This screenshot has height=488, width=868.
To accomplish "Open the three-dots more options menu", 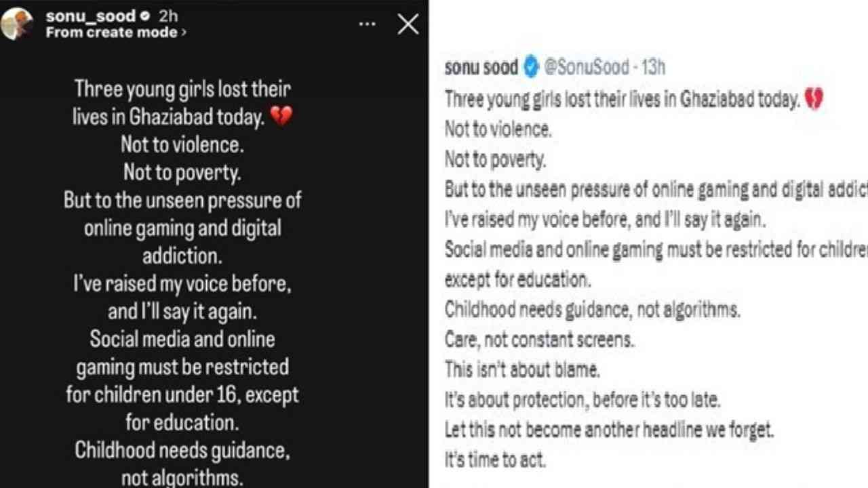I will tap(367, 24).
